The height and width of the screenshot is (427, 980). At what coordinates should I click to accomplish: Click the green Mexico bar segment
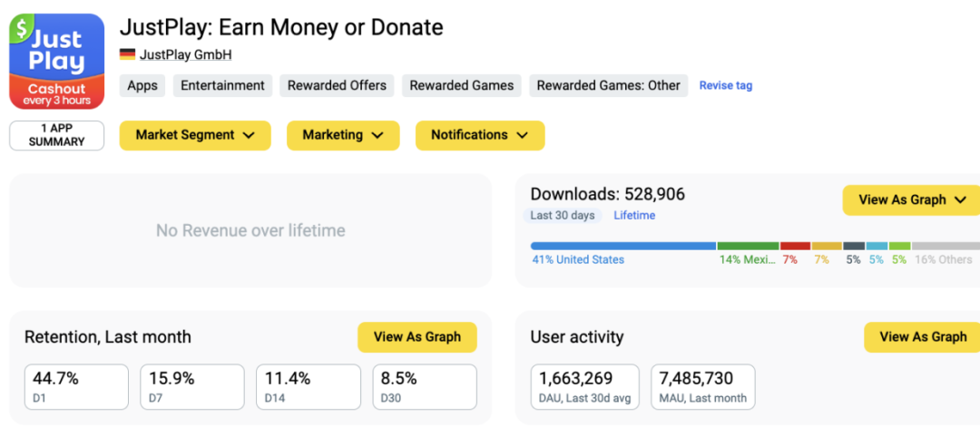pyautogui.click(x=748, y=246)
